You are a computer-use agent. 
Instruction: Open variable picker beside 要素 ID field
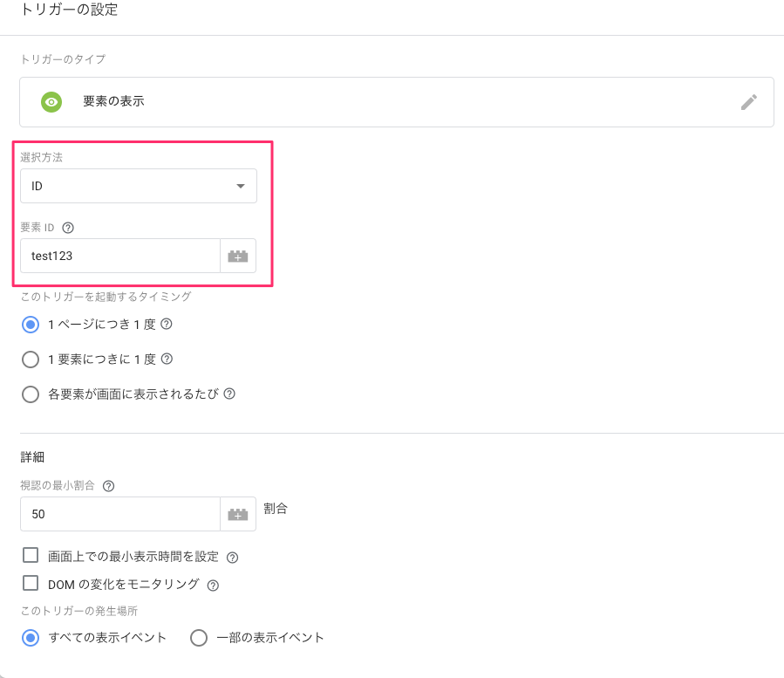pyautogui.click(x=238, y=257)
